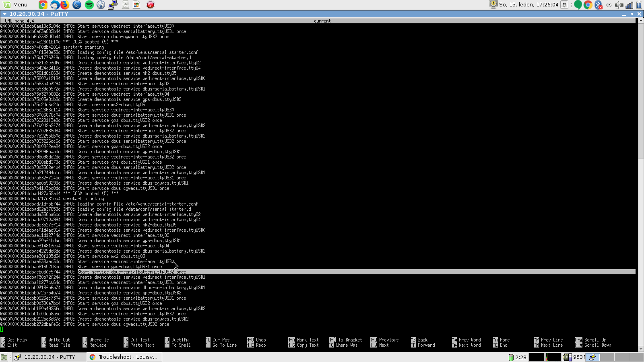The height and width of the screenshot is (362, 644).
Task: Switch to the 10.20.30.34 - PuTTY taskbar entry
Action: click(48, 357)
